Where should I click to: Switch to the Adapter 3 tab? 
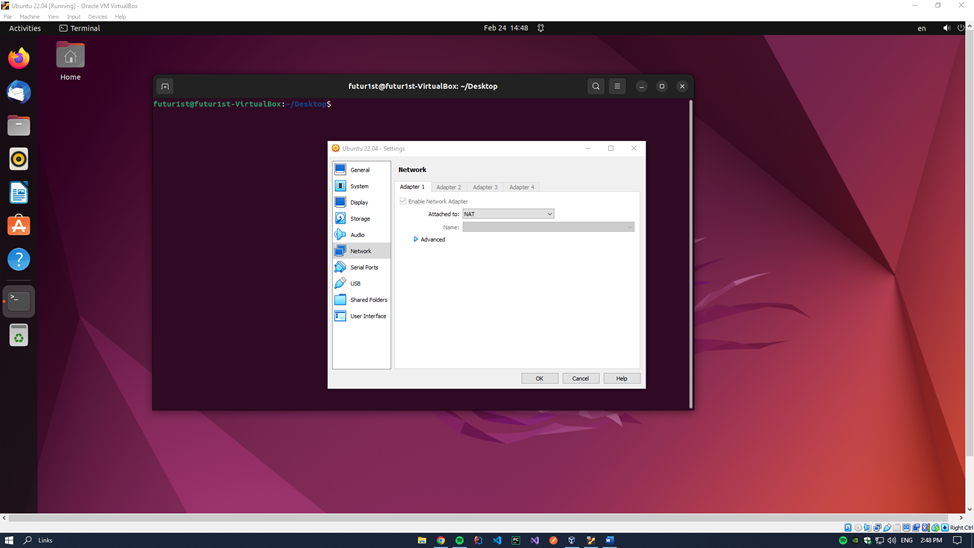click(485, 187)
